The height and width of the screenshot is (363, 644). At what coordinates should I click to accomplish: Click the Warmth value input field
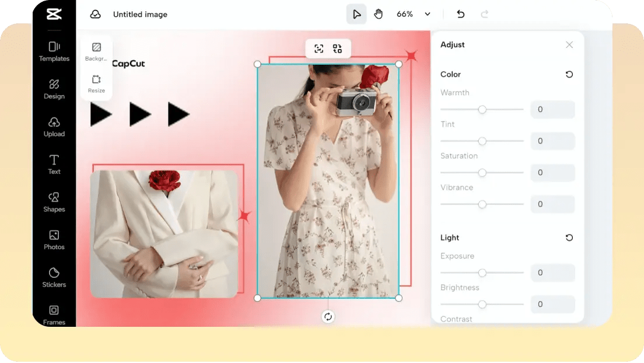(552, 109)
